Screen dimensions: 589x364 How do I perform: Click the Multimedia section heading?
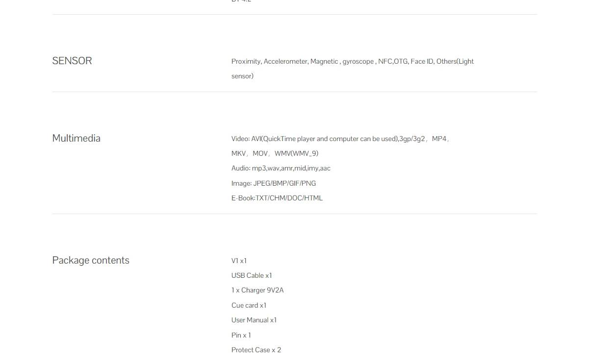click(x=77, y=138)
